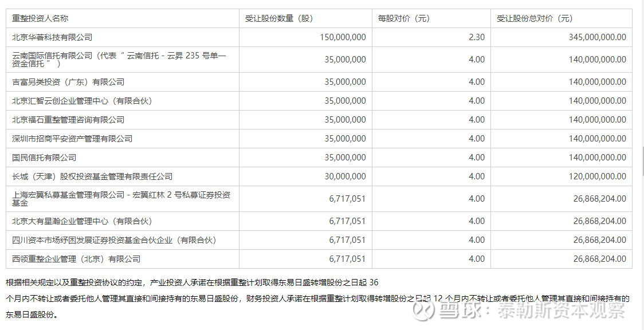This screenshot has width=644, height=330.
Task: Click the paragraph line starting "根据相关规定以及重整投资协议的约定"
Action: coord(192,282)
